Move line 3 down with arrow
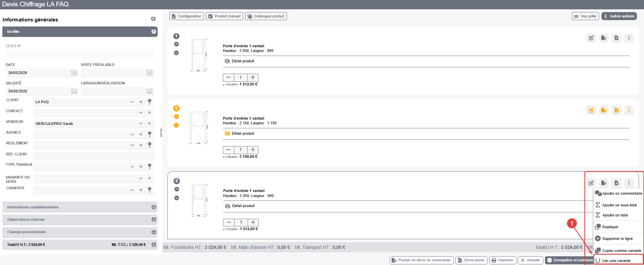The image size is (644, 265). click(x=177, y=198)
